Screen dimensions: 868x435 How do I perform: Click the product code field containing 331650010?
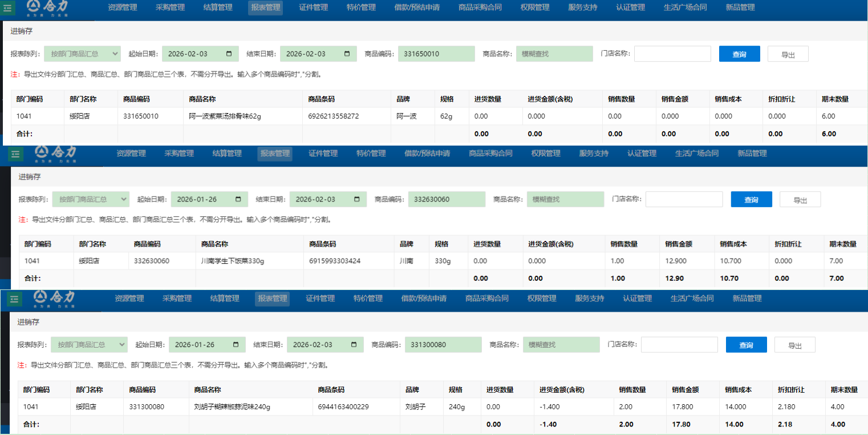point(436,54)
